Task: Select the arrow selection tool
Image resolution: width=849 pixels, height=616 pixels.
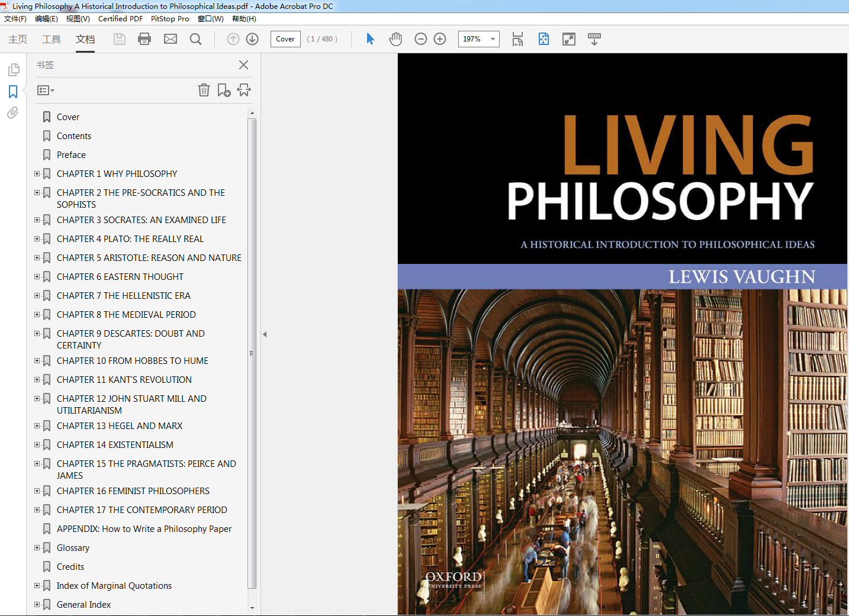Action: (x=370, y=39)
